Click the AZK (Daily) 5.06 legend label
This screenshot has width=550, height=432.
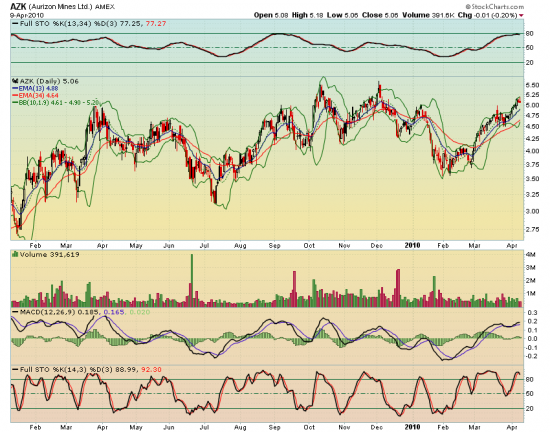[49, 81]
